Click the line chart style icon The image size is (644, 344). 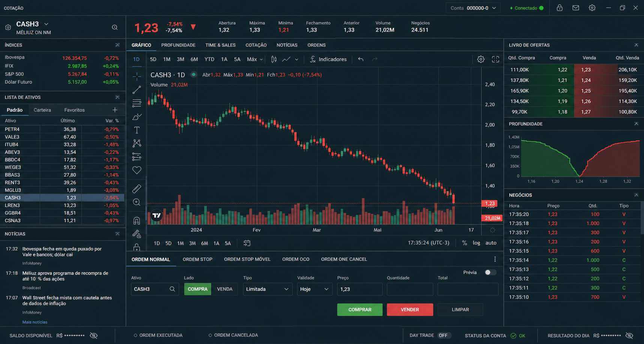coord(286,59)
